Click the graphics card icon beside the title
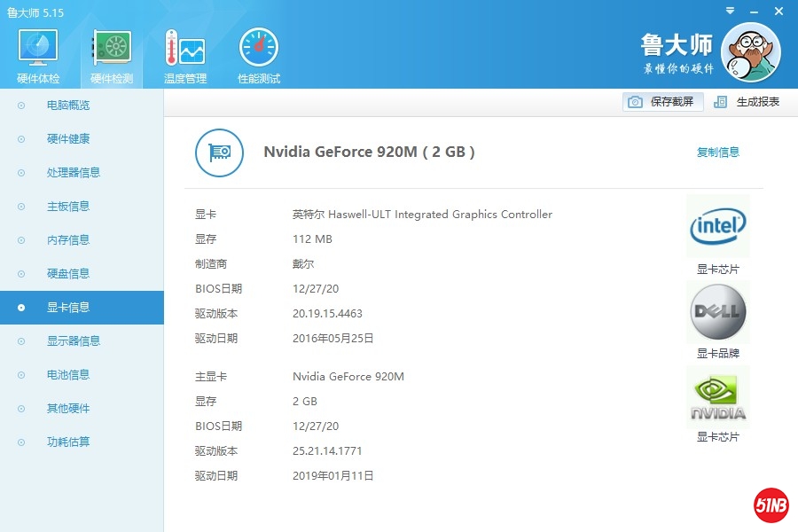 [x=219, y=153]
